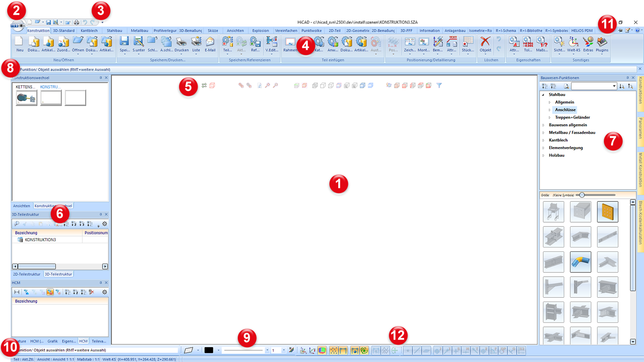Toggle the pin on the 3D-Teilestruktur panel
Image resolution: width=644 pixels, height=362 pixels.
[x=101, y=215]
